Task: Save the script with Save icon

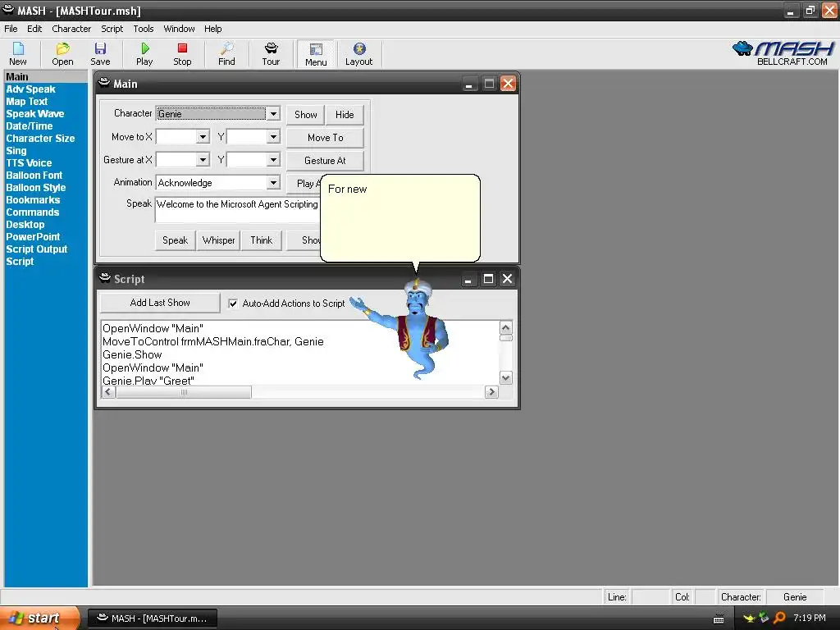Action: tap(100, 53)
